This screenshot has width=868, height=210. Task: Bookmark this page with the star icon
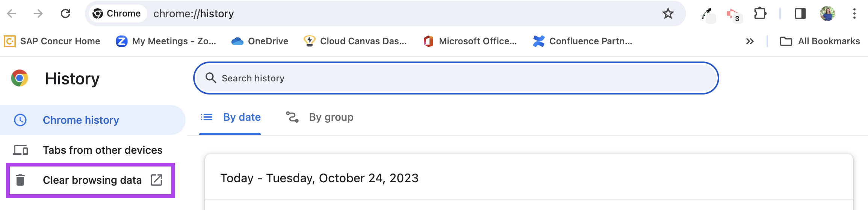click(x=668, y=14)
